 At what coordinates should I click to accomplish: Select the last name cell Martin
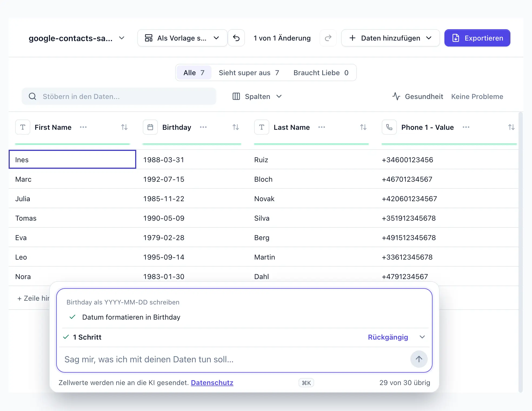tap(311, 257)
